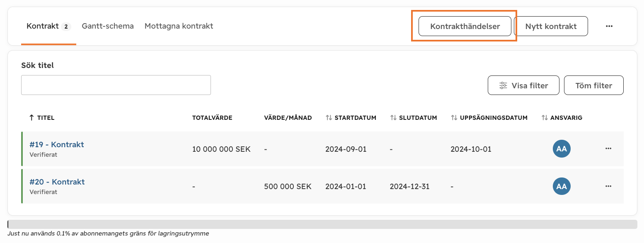
Task: Click the storage usage progress bar
Action: [322, 224]
